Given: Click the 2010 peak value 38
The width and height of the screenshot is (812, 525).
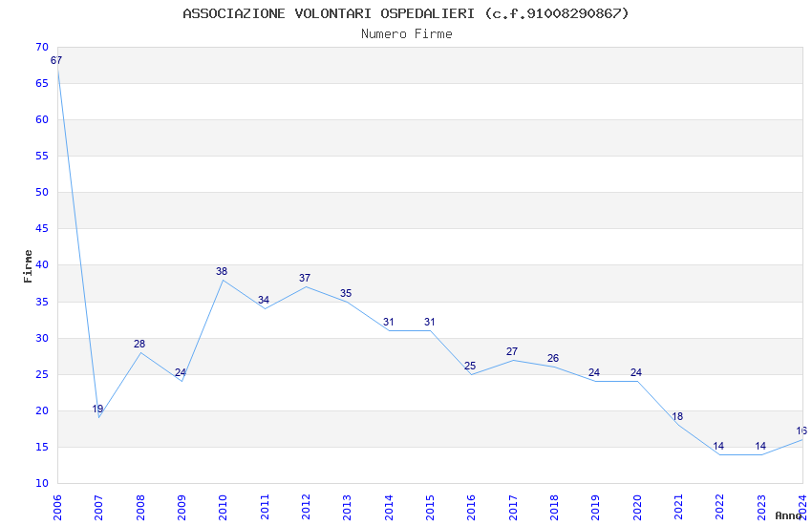Looking at the screenshot, I should 222,271.
